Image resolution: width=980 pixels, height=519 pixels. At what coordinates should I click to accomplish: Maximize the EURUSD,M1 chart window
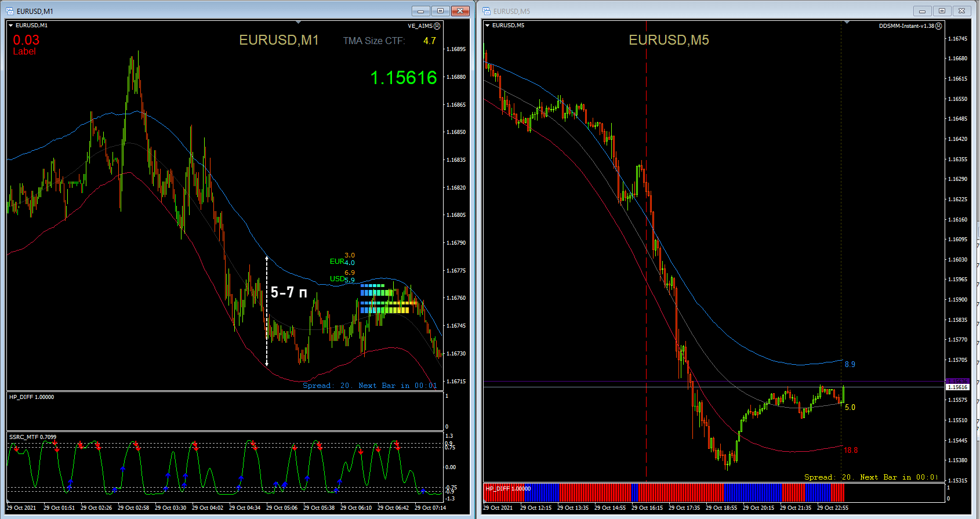tap(440, 11)
